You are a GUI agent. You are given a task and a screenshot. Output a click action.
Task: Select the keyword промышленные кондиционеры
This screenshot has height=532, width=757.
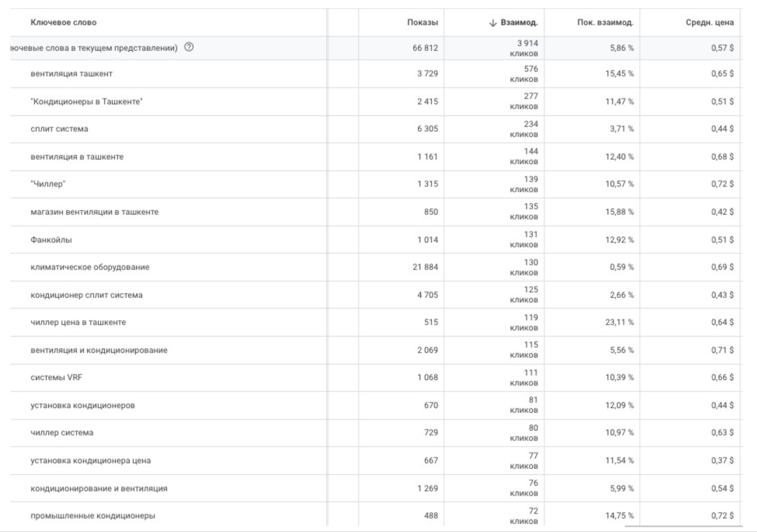93,516
